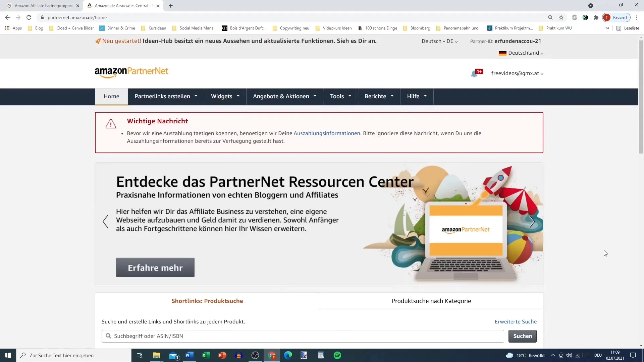Image resolution: width=644 pixels, height=362 pixels.
Task: Expand the Widgets menu
Action: tap(225, 97)
